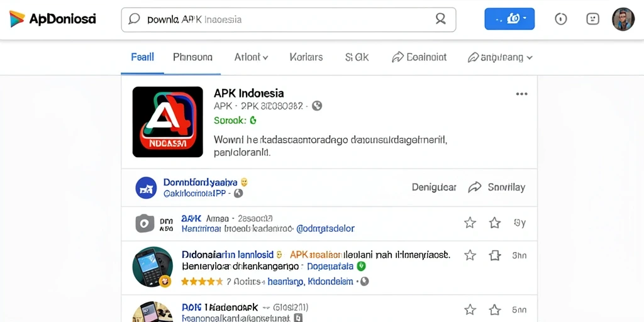Open the bottom ROIK row app thumbnail

[x=152, y=312]
